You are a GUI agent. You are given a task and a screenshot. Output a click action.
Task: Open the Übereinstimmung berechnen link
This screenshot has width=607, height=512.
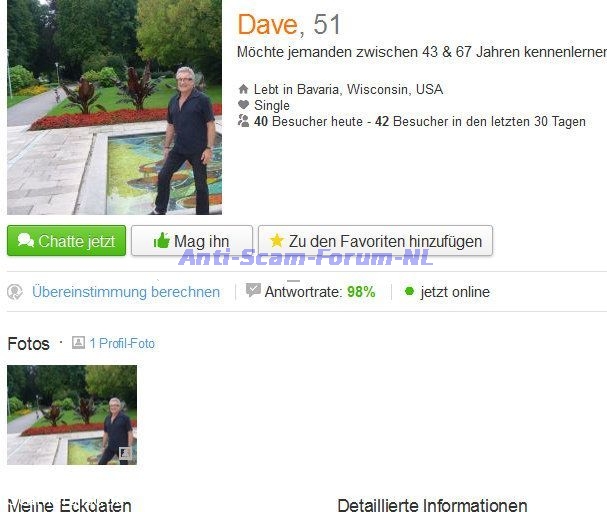pos(126,292)
